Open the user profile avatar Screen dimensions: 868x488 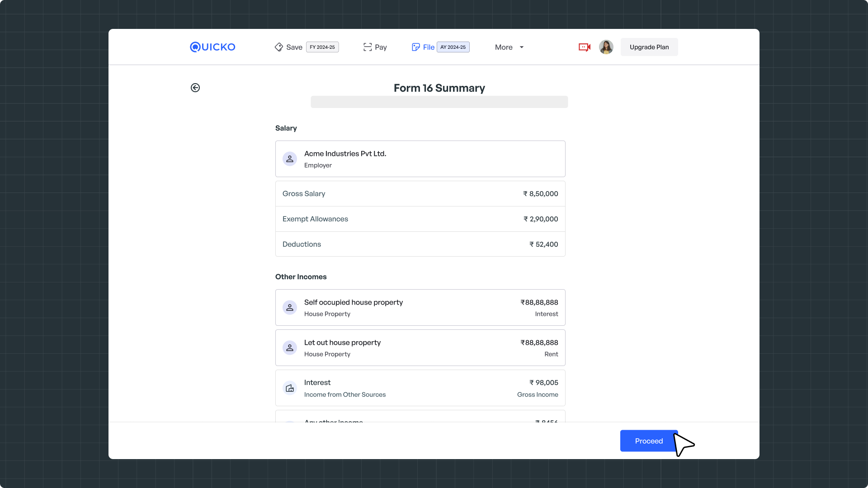(x=606, y=47)
